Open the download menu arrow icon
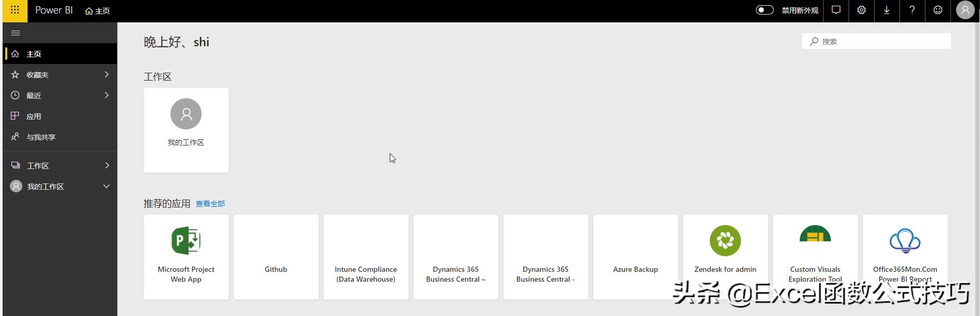Screen dimensions: 980x316 coord(887,10)
